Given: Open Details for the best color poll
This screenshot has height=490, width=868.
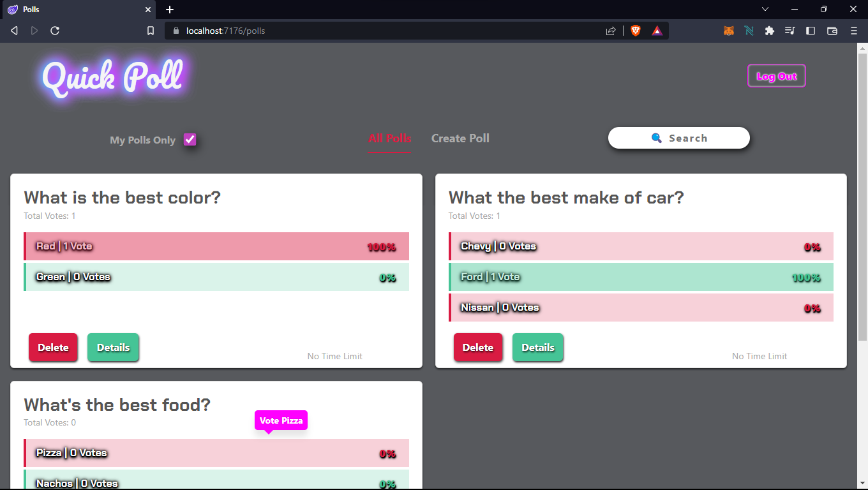Looking at the screenshot, I should [x=113, y=348].
